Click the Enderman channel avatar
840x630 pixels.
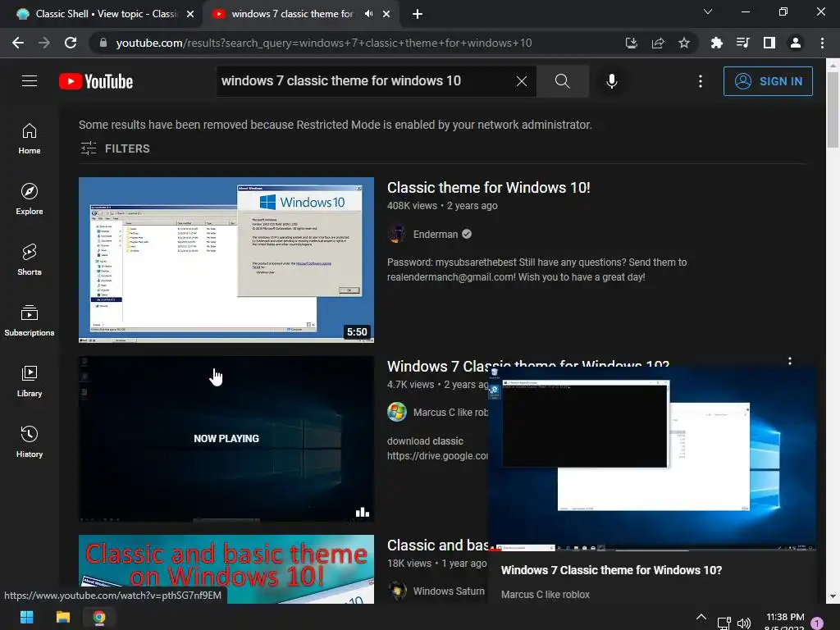point(397,234)
